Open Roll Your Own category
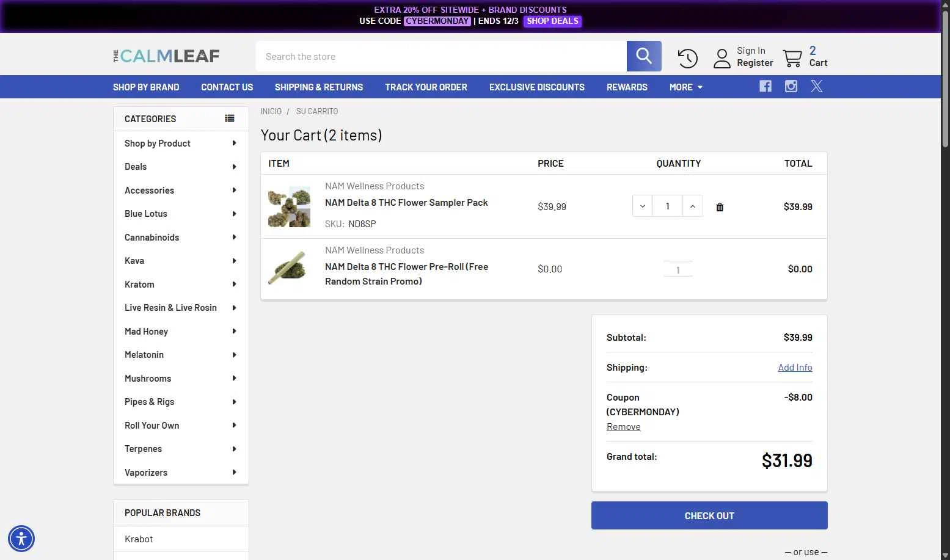Image resolution: width=950 pixels, height=560 pixels. [152, 426]
